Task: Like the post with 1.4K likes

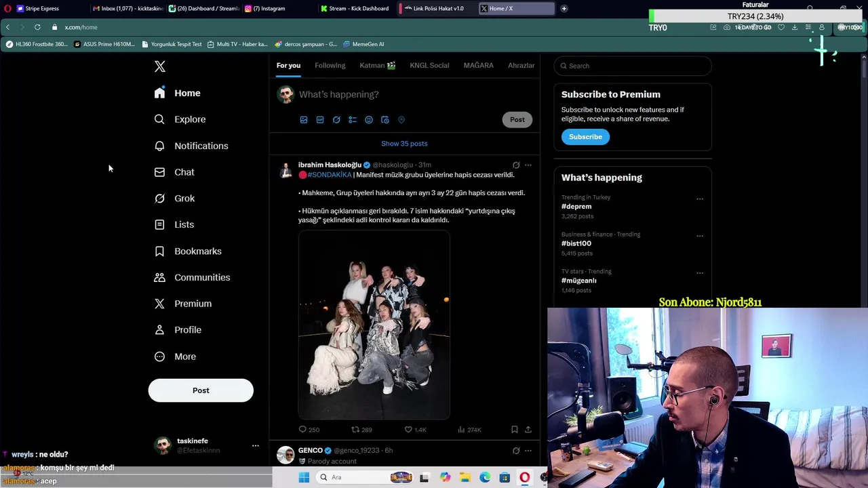Action: click(415, 430)
